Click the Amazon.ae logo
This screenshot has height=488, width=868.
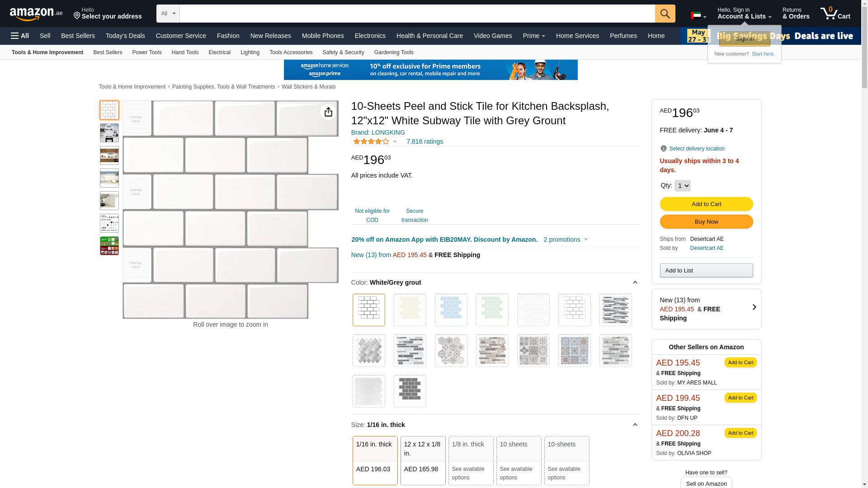point(36,14)
